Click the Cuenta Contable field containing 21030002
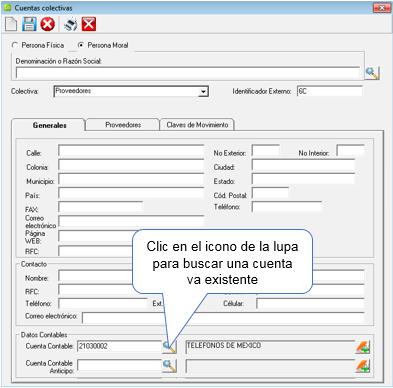393x388 pixels. 120,347
